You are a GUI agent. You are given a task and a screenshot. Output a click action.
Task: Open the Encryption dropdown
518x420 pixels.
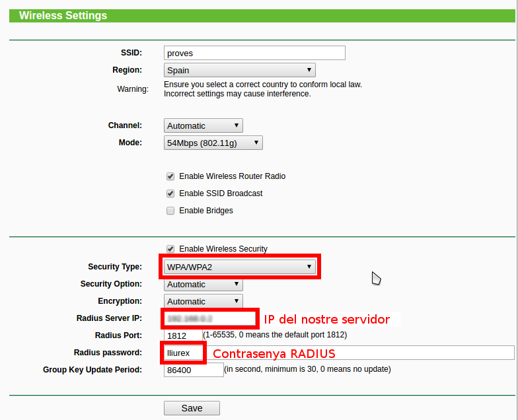203,301
